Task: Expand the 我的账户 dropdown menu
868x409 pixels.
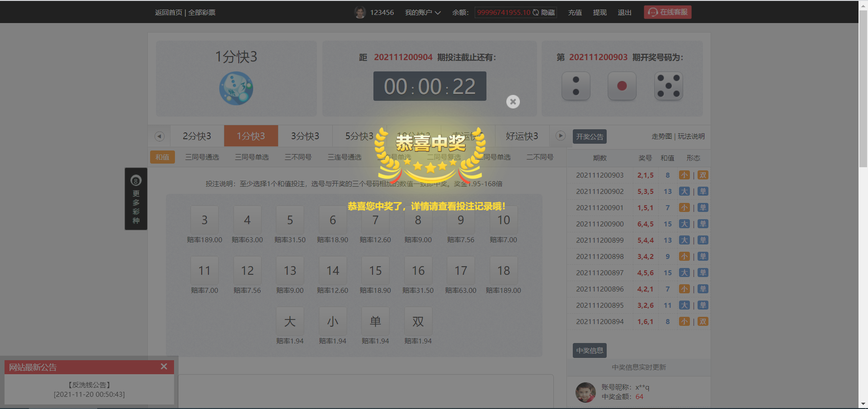Action: pos(423,13)
